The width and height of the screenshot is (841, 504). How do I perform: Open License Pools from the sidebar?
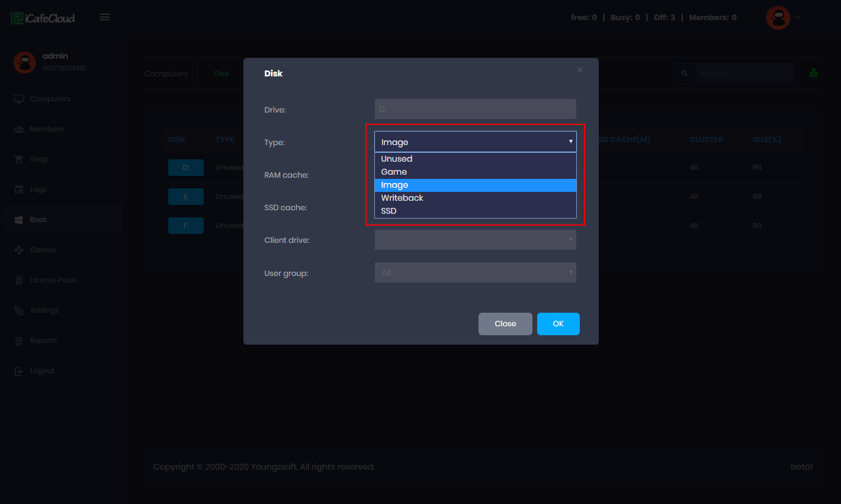coord(53,280)
